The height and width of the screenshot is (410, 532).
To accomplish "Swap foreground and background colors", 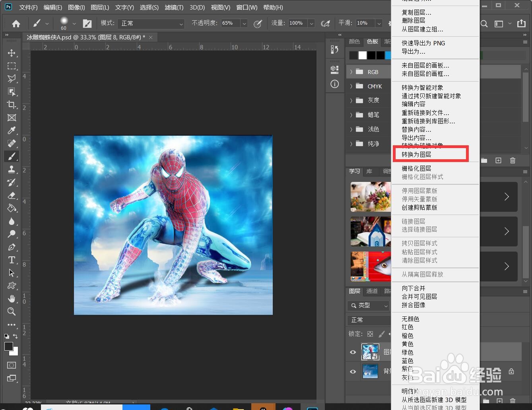I will [15, 336].
